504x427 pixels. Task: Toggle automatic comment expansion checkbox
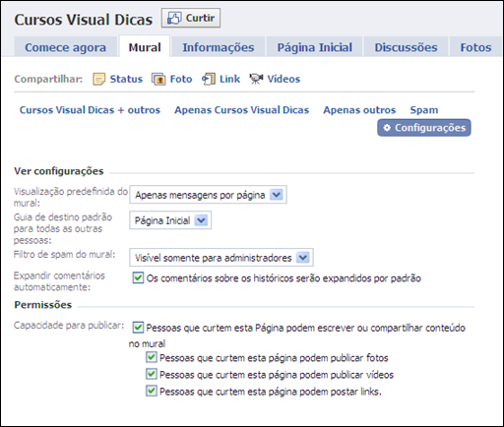point(138,277)
